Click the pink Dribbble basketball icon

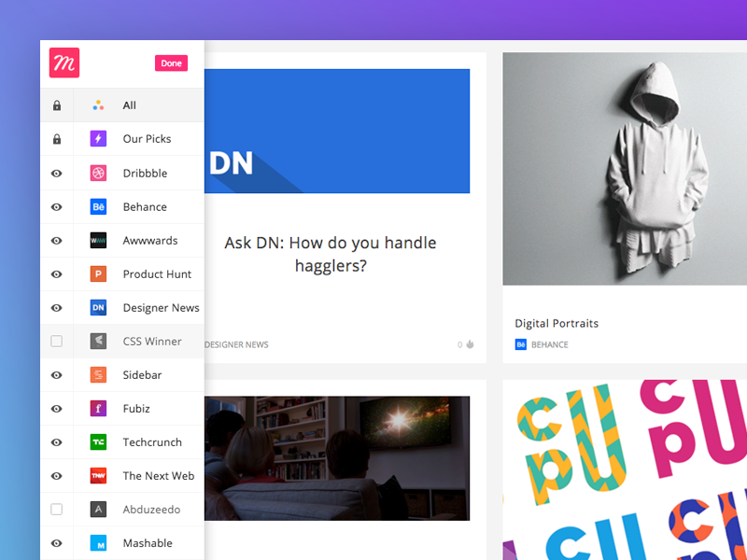pos(98,173)
